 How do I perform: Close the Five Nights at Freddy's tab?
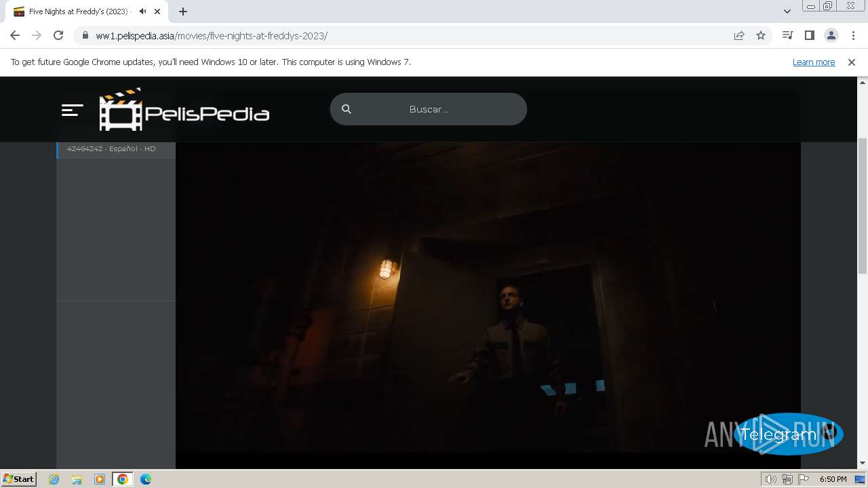click(x=157, y=12)
